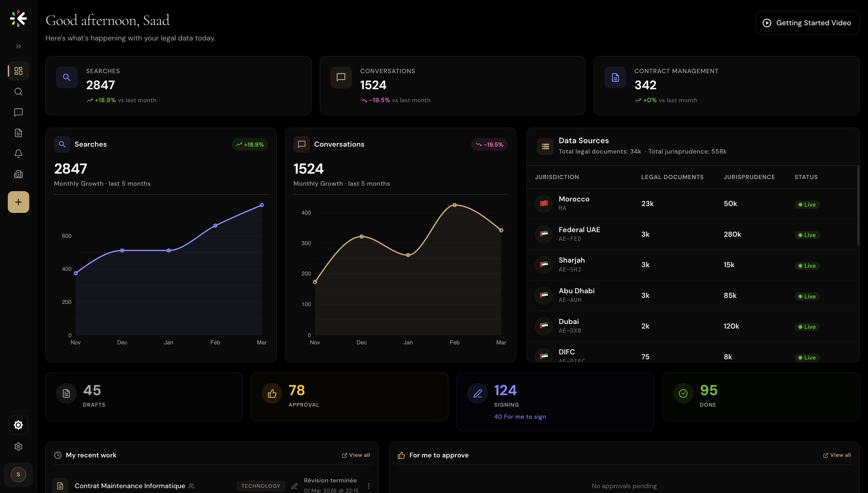Expand the sidebar with double chevron

[x=18, y=46]
